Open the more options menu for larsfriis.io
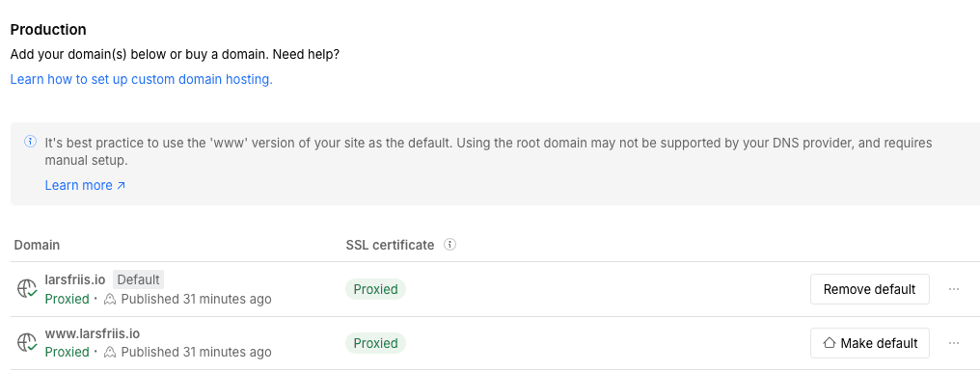 pyautogui.click(x=953, y=289)
